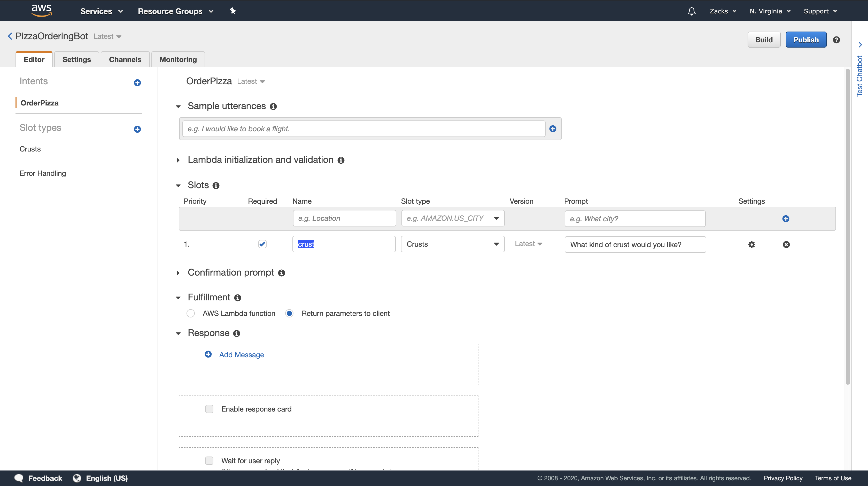Click the sample utterance input field

click(363, 129)
